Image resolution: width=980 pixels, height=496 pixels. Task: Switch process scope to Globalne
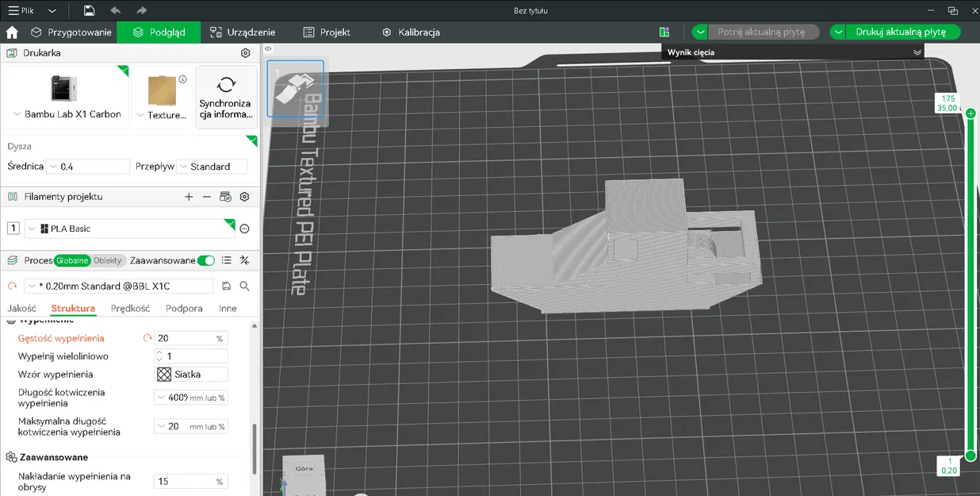click(x=72, y=260)
